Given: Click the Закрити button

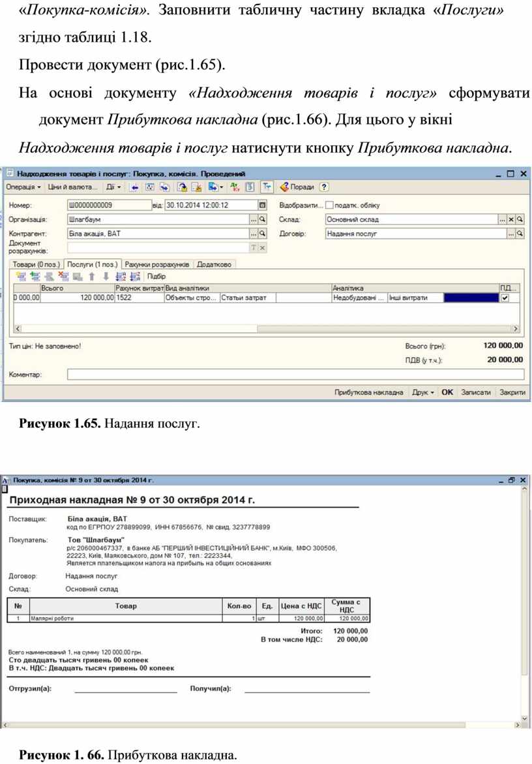Looking at the screenshot, I should coord(512,392).
